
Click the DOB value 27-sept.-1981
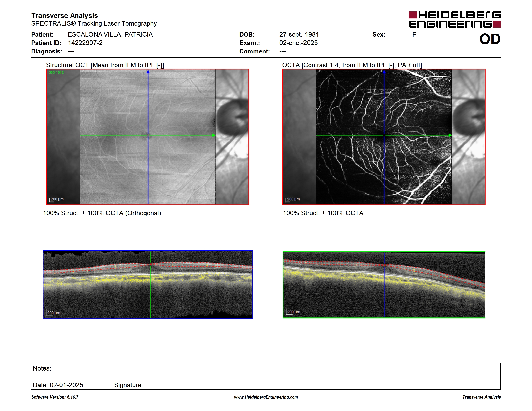[x=299, y=35]
